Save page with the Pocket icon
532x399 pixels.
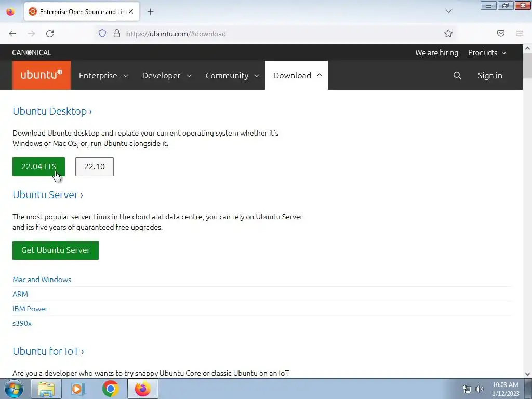click(x=501, y=33)
